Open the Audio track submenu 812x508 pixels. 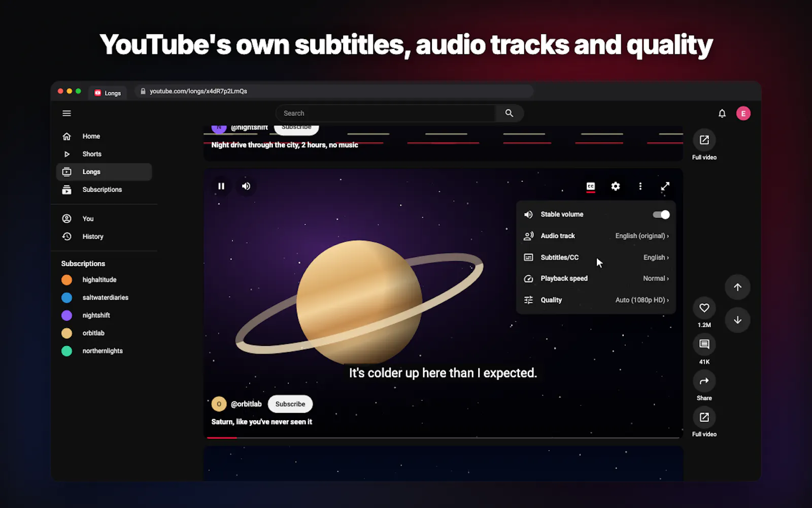[596, 236]
